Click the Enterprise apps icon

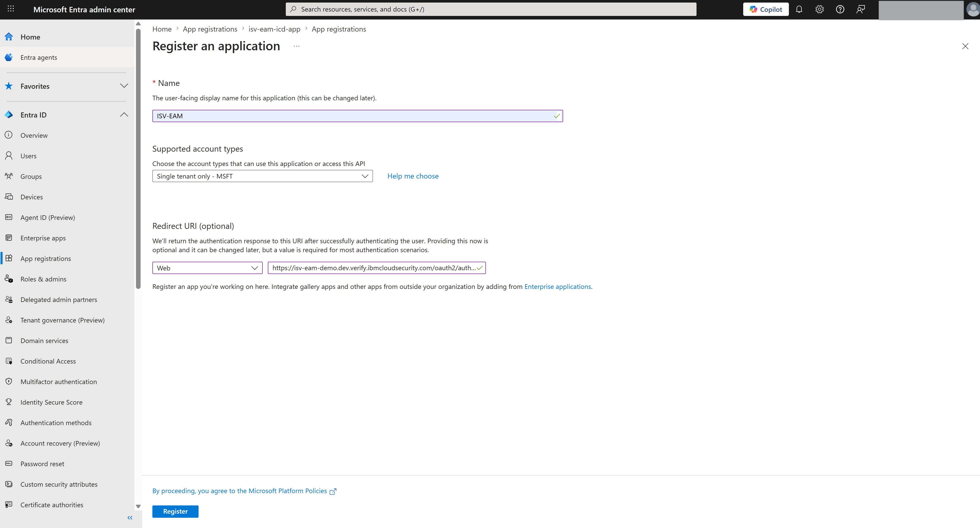click(9, 238)
